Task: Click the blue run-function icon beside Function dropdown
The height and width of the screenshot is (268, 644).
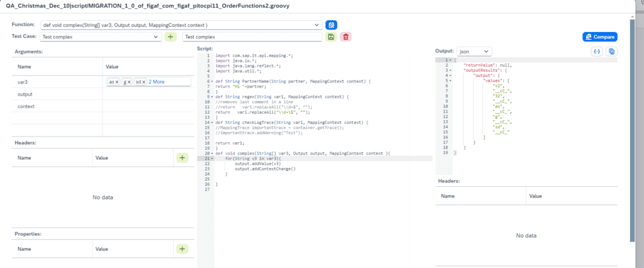Action: coord(331,25)
